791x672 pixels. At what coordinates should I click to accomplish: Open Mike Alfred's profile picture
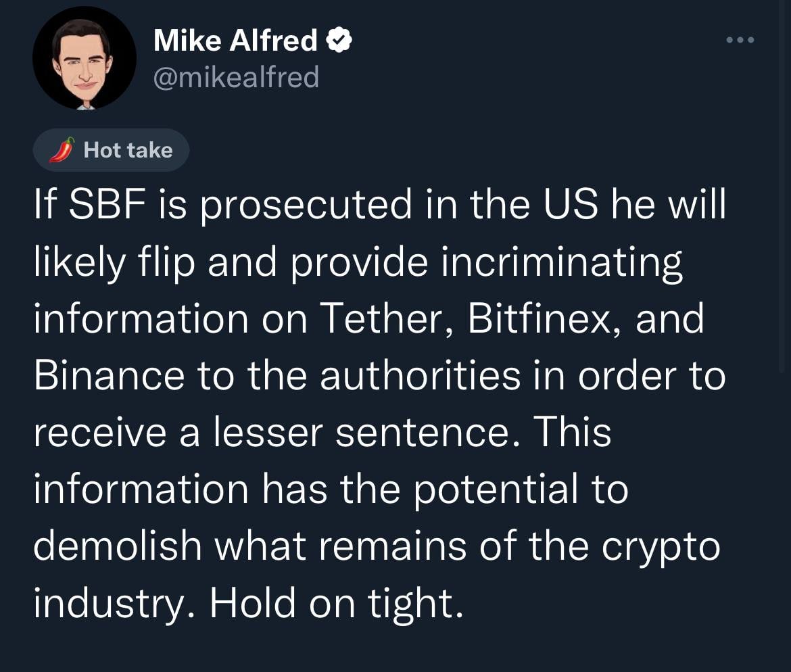[84, 58]
